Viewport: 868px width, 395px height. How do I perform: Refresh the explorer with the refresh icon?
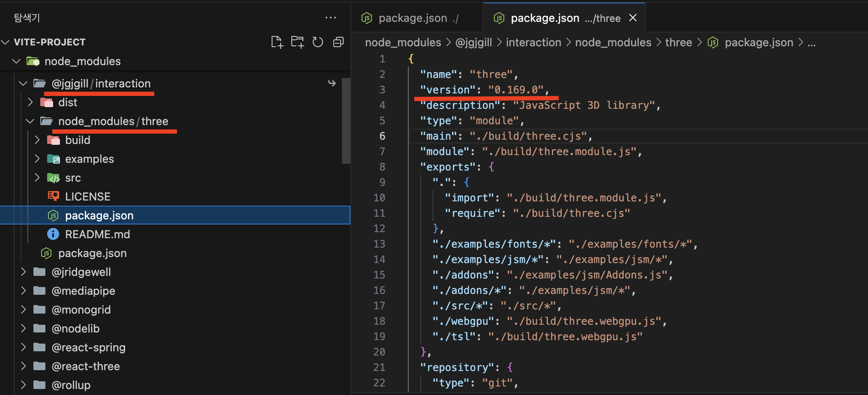(318, 42)
